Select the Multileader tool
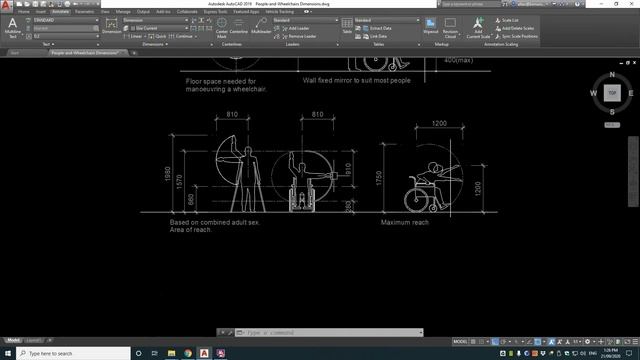 pos(261,26)
